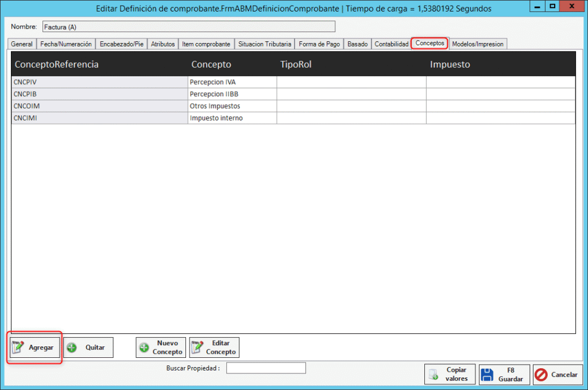Type in the Buscar Propiedad field
Screen dimensions: 588x390
tap(266, 368)
